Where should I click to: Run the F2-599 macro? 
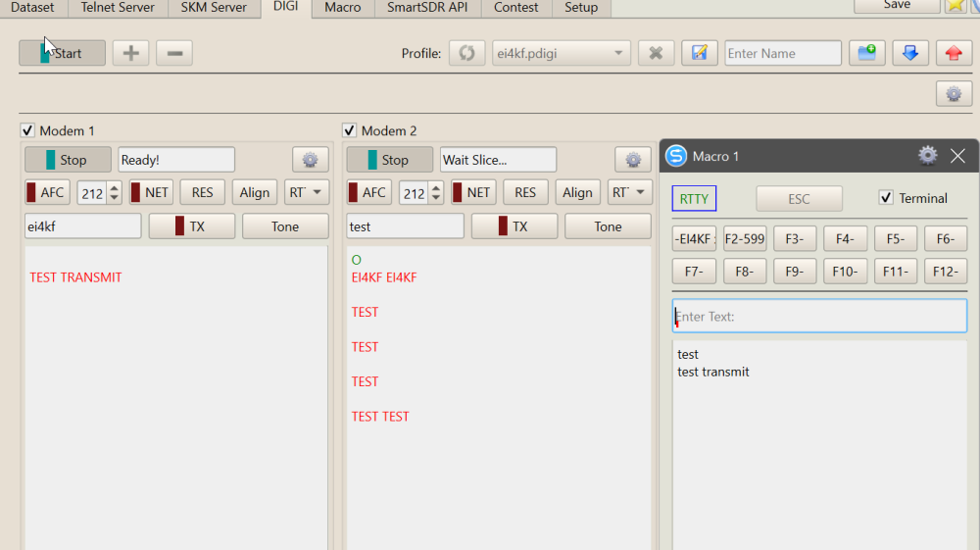(745, 239)
